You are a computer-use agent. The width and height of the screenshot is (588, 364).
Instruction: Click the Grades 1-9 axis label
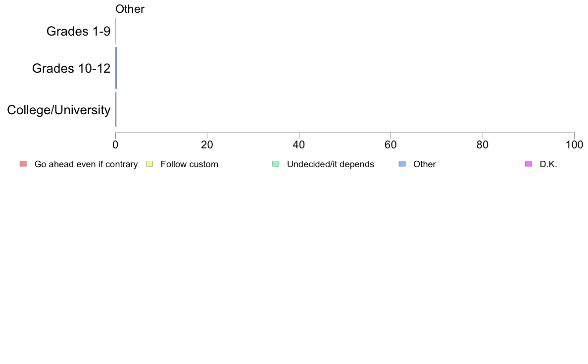(78, 31)
